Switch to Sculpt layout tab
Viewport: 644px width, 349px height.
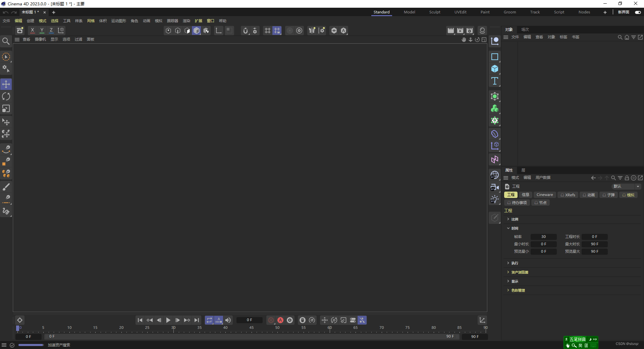click(x=435, y=12)
